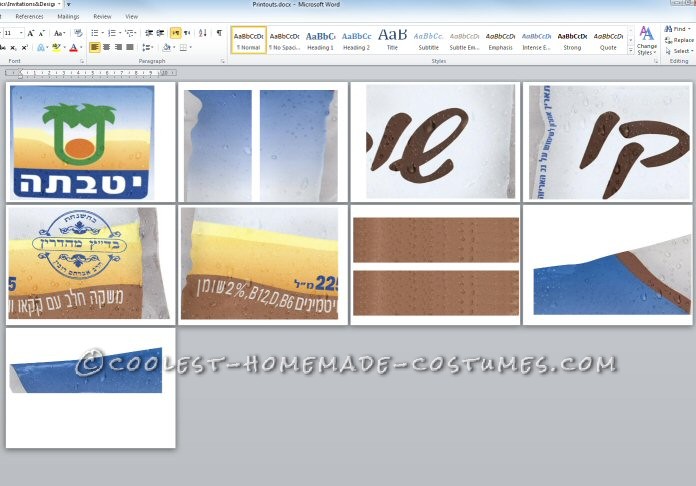
Task: Expand the Borders dropdown arrow
Action: tap(190, 47)
